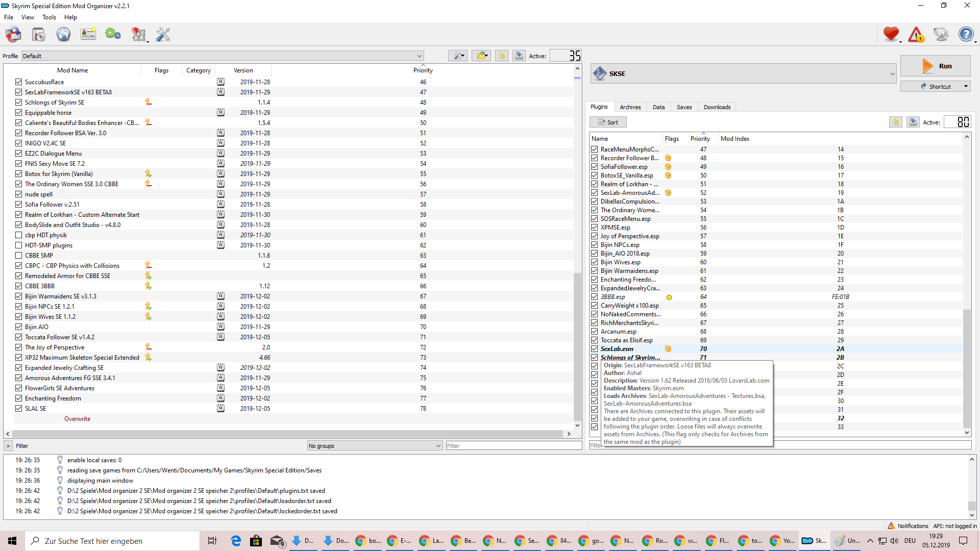Disable the Arcanum.esp plugin
The width and height of the screenshot is (980, 551).
point(594,332)
